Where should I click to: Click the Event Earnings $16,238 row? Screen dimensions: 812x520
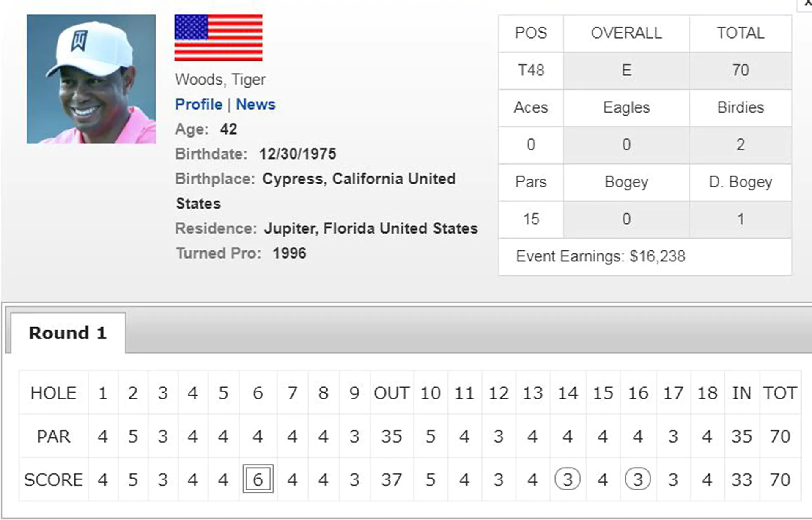pyautogui.click(x=645, y=256)
